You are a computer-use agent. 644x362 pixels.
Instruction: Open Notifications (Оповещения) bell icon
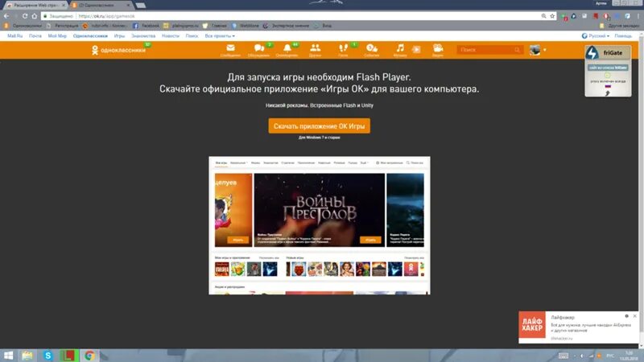tap(287, 50)
